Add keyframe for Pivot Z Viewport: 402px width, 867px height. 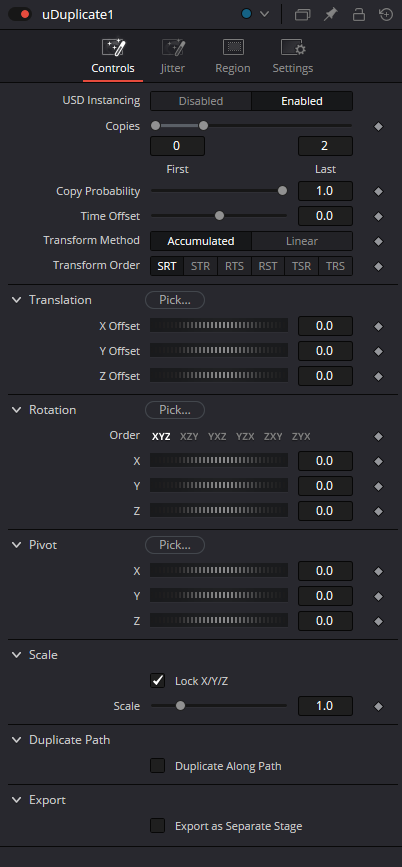(378, 621)
